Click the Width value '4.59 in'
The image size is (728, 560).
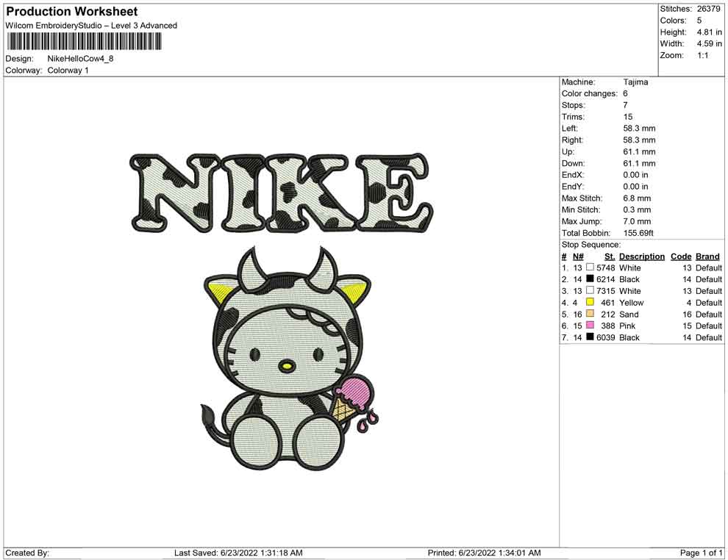point(710,43)
